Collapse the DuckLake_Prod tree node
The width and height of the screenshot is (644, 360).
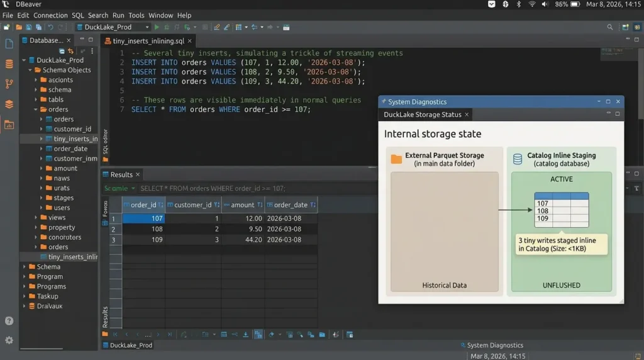point(24,60)
